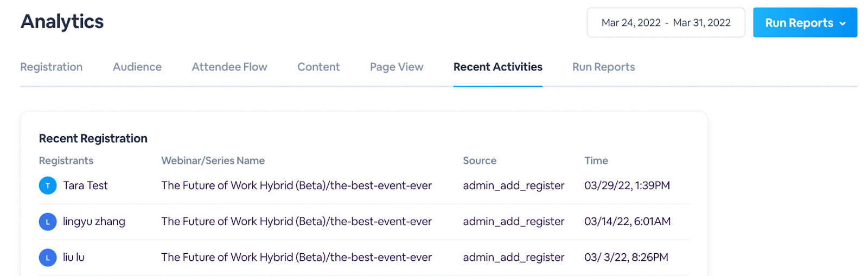Click the liu lu registrant name
The image size is (868, 276).
[x=74, y=258]
